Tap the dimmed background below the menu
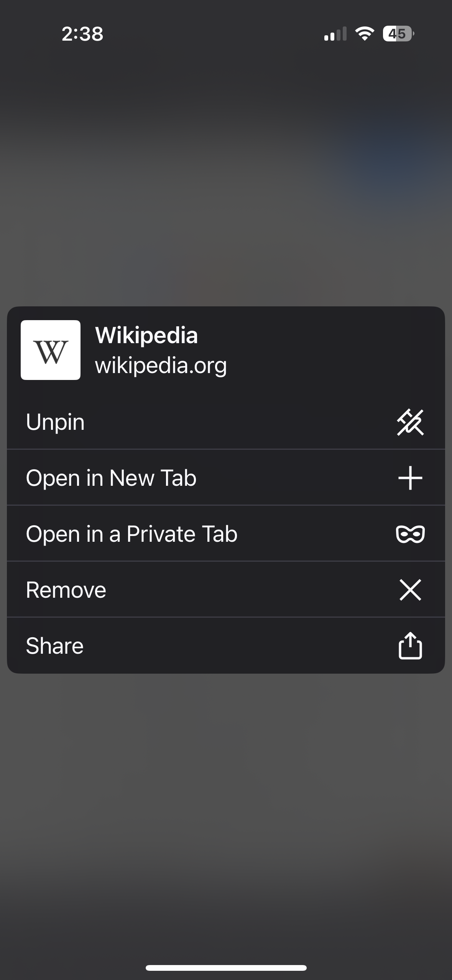This screenshot has height=980, width=452. pyautogui.click(x=226, y=805)
